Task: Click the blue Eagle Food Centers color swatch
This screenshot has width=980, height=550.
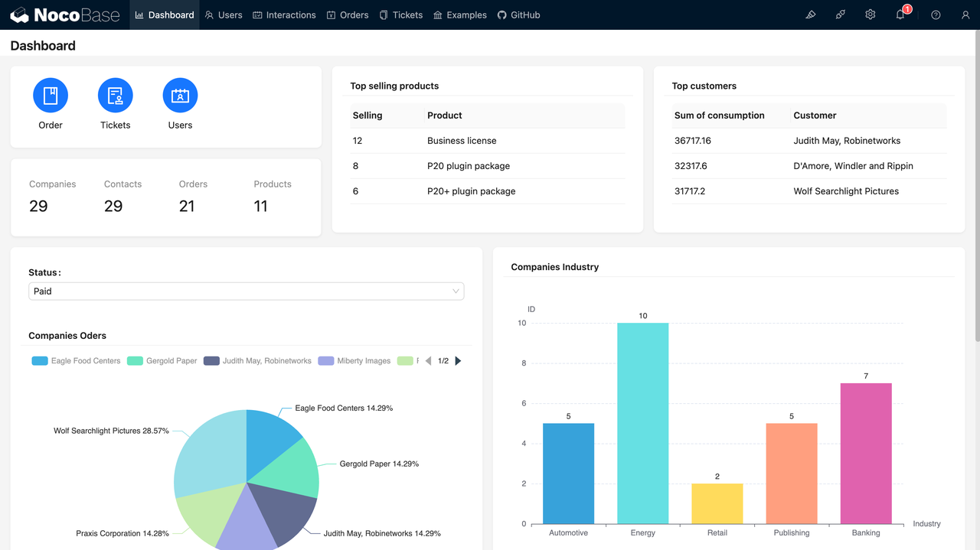Action: (39, 360)
